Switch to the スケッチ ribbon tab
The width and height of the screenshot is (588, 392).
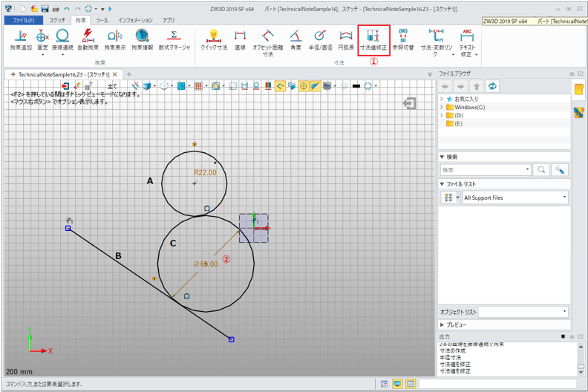tap(57, 20)
